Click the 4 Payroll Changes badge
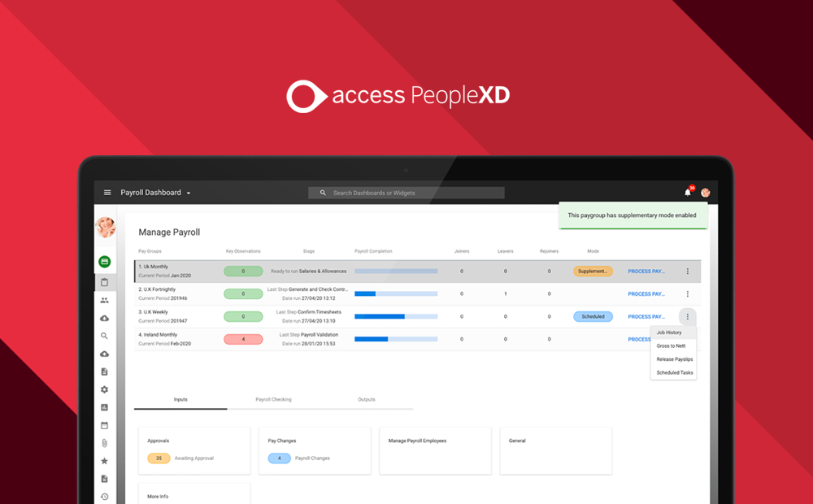This screenshot has height=504, width=813. point(279,458)
